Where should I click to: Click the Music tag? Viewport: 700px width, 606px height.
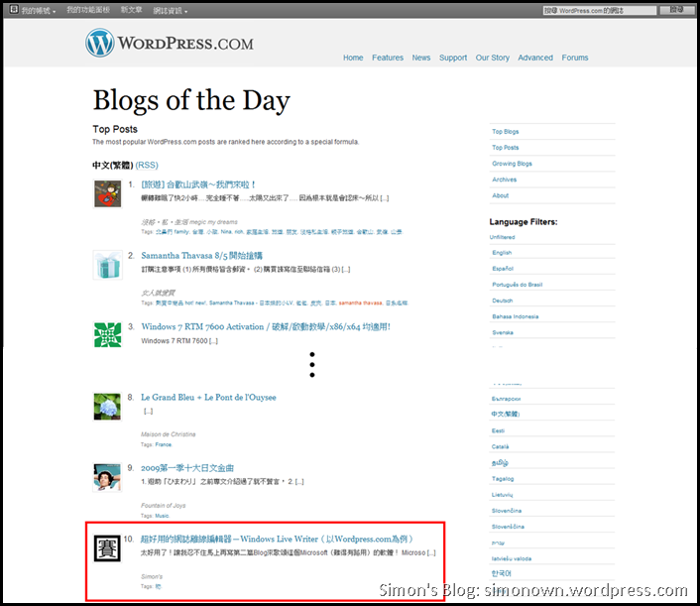pos(162,516)
